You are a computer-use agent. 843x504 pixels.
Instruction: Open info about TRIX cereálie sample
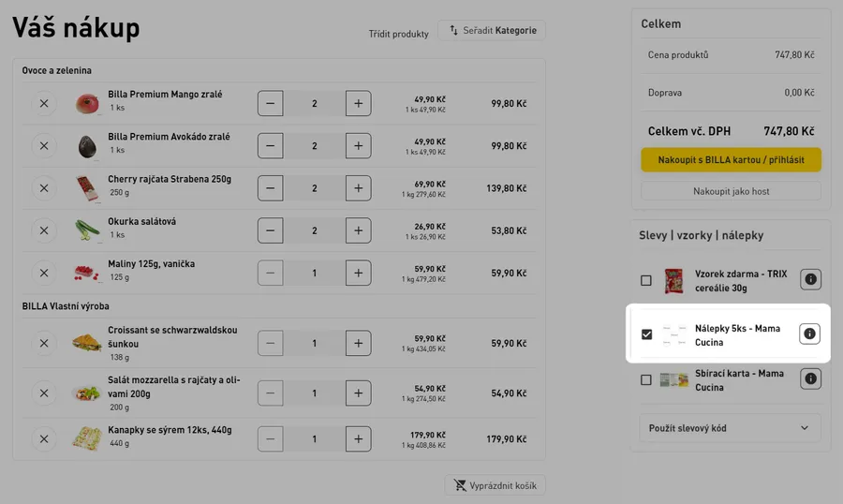click(810, 279)
